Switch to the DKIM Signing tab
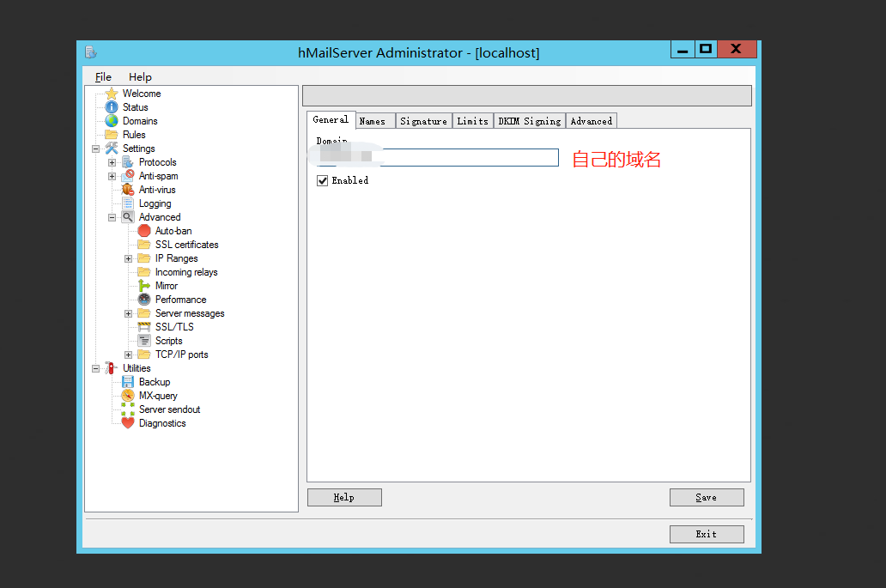886x588 pixels. point(530,121)
